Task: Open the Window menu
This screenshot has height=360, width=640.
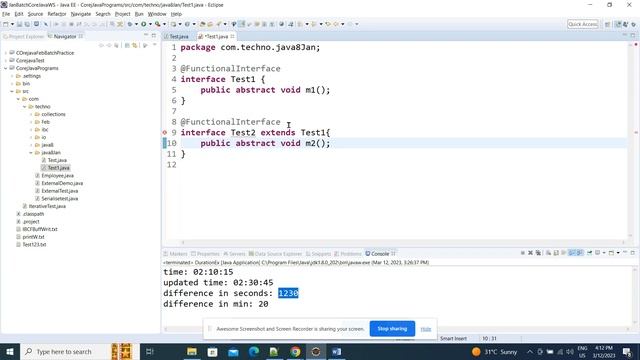Action: pyautogui.click(x=157, y=14)
